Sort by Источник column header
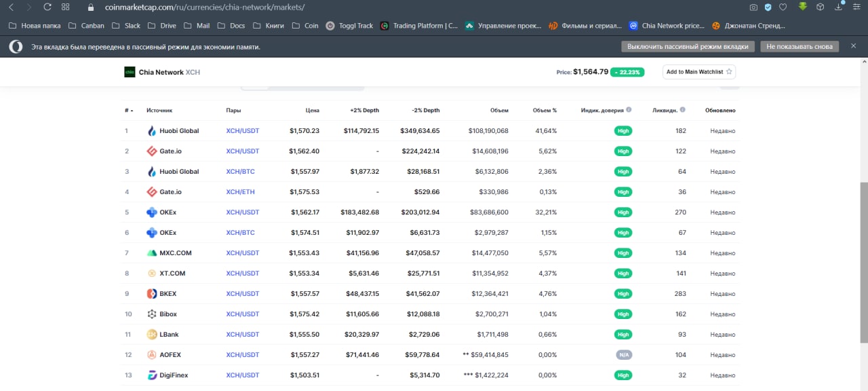Viewport: 868px width, 391px height. (x=159, y=110)
